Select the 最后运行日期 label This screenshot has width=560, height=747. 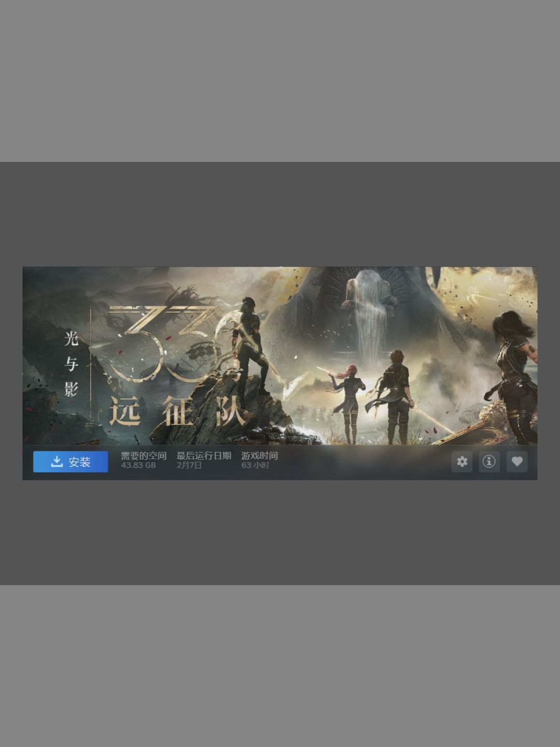point(204,456)
